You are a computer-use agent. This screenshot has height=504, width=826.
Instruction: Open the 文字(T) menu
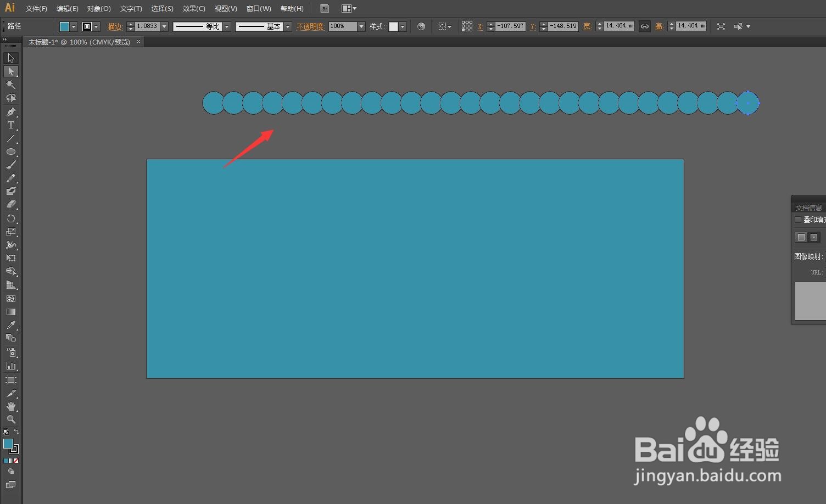(131, 9)
